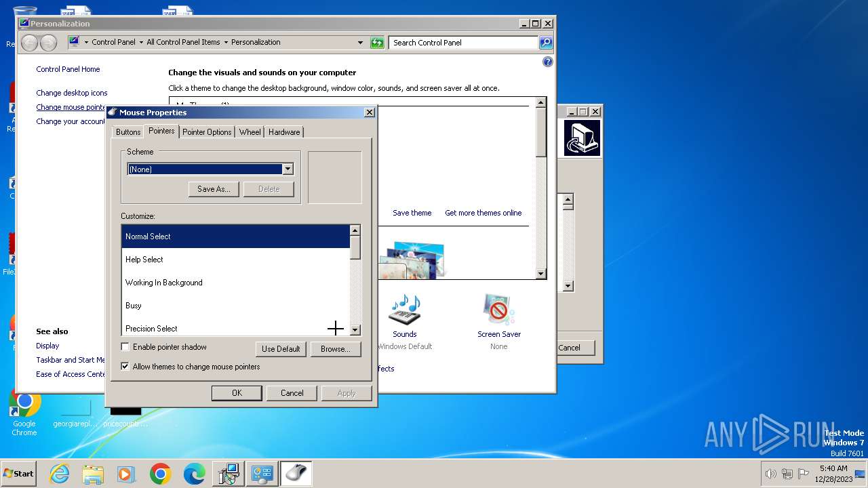Enable pointer shadow checkbox
This screenshot has height=488, width=868.
(x=125, y=347)
